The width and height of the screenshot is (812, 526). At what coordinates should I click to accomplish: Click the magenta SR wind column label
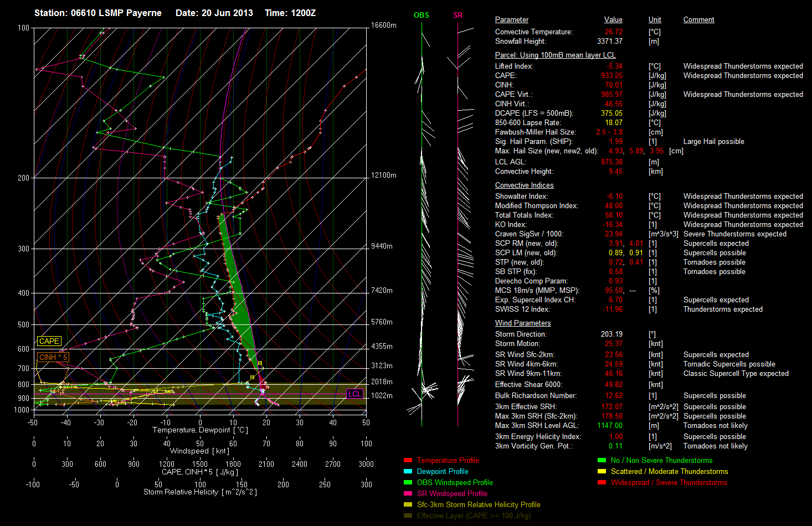click(x=458, y=16)
